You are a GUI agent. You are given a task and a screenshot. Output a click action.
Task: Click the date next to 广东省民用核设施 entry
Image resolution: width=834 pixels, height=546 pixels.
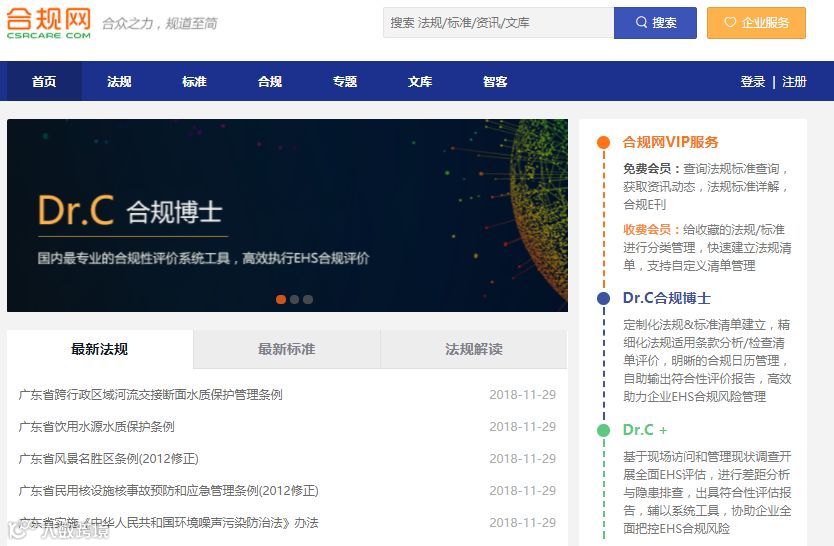pos(522,490)
